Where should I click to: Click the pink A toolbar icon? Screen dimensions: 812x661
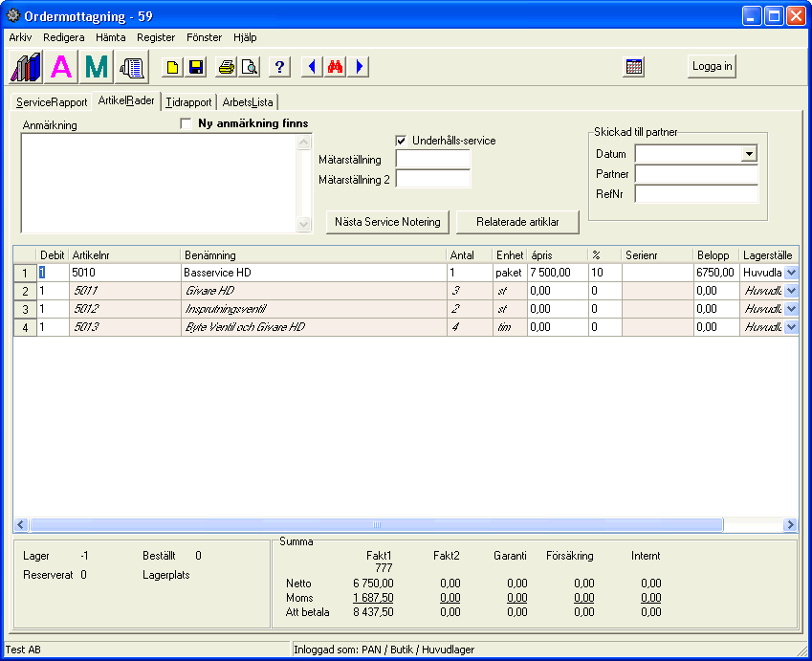coord(61,67)
